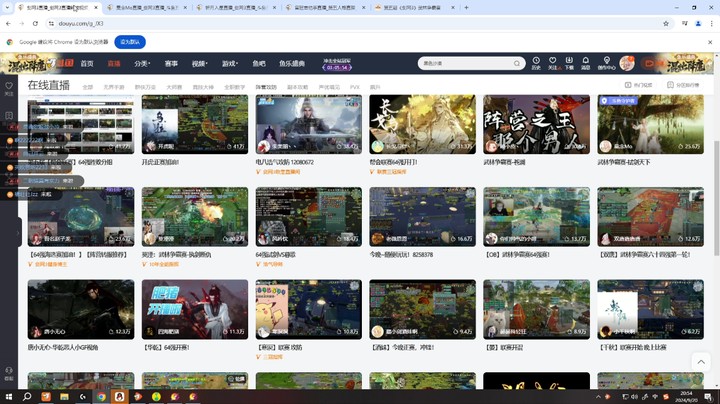Click the 热门视频 link at the right
This screenshot has height=404, width=720.
tap(639, 85)
